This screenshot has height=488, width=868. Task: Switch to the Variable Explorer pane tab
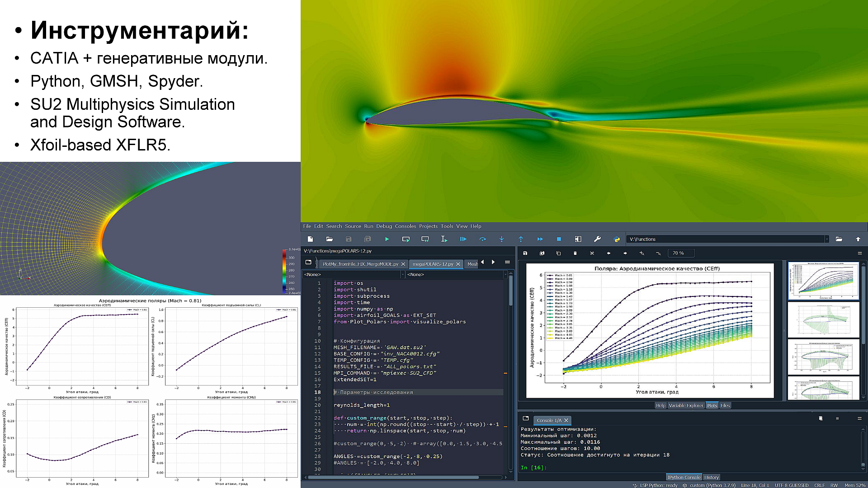686,405
